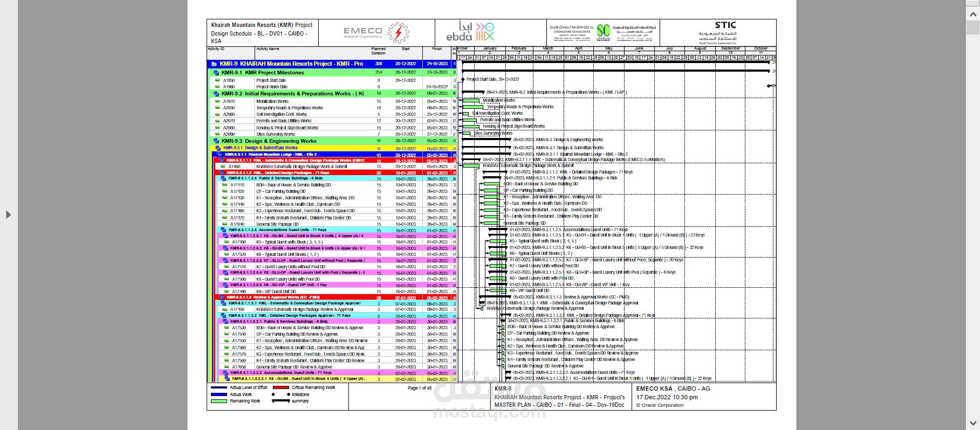Screen dimensions: 980x430
Task: Click the Saudi Consulting Services logo
Action: (603, 32)
